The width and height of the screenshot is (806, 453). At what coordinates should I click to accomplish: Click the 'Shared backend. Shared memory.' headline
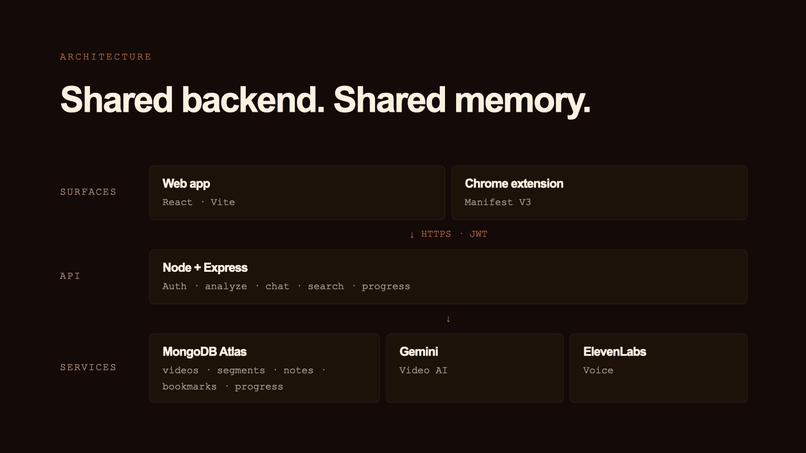tap(325, 99)
